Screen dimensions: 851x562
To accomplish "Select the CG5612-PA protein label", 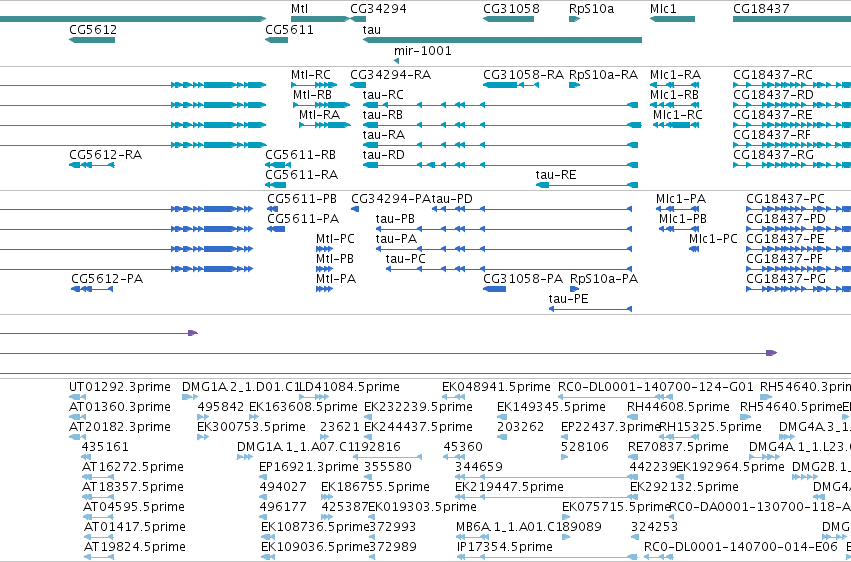I will click(107, 279).
